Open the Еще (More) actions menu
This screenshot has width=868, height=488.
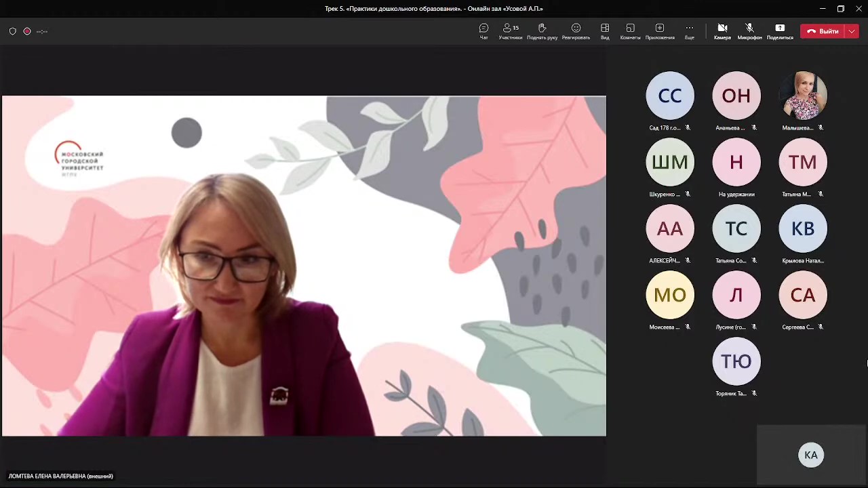(x=689, y=30)
